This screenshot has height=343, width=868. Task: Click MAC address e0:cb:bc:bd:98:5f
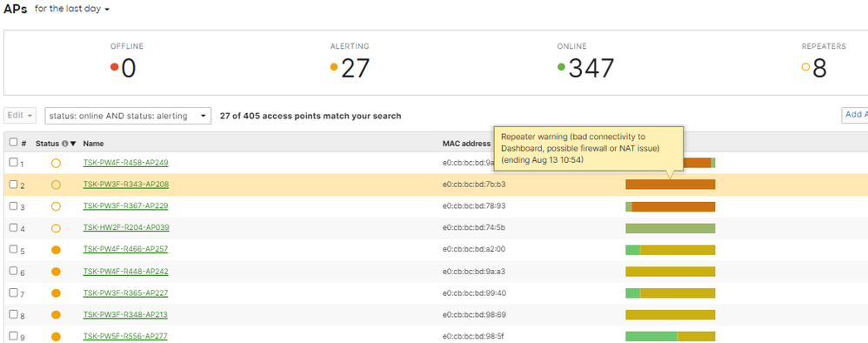[x=474, y=336]
